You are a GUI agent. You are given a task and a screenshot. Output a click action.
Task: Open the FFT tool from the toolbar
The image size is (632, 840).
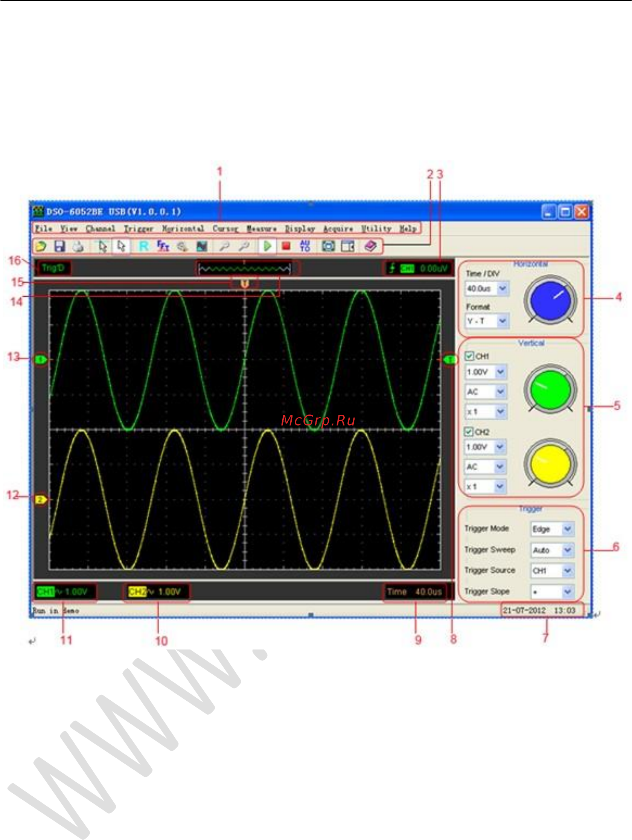(x=163, y=246)
